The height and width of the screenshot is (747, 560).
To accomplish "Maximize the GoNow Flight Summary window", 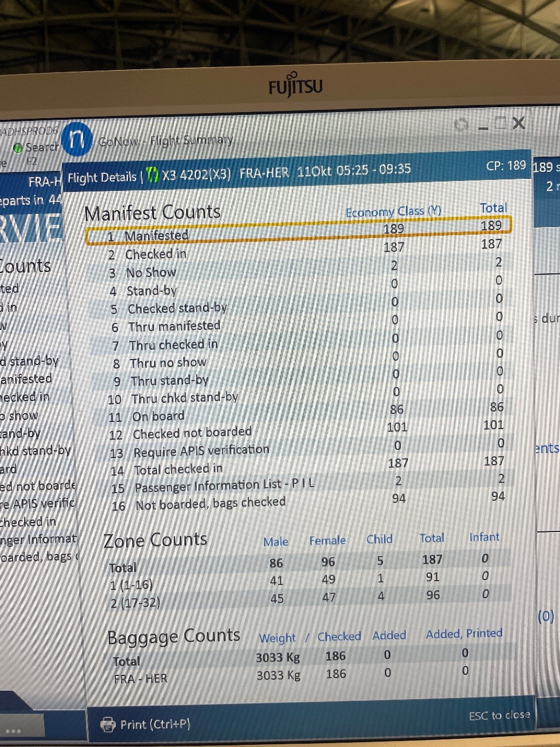I will pyautogui.click(x=500, y=124).
